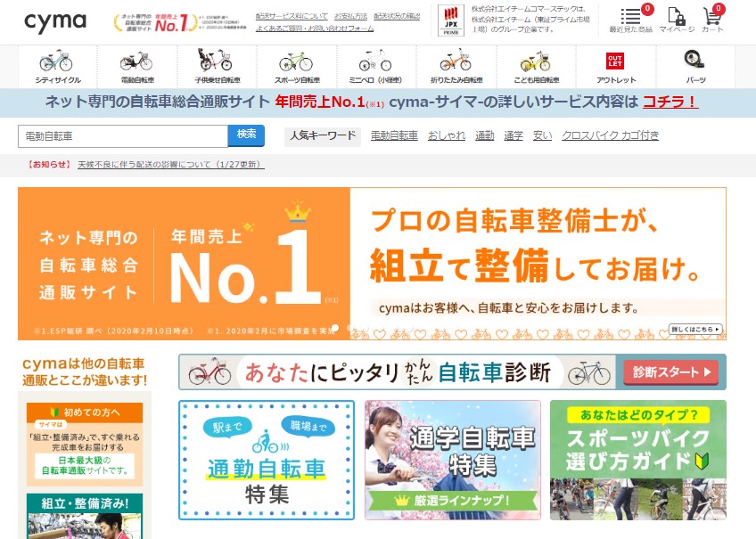Open the パーツ parts category

click(695, 66)
